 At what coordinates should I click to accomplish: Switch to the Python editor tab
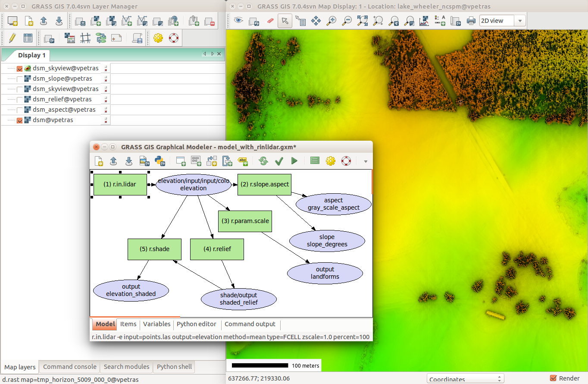click(196, 324)
